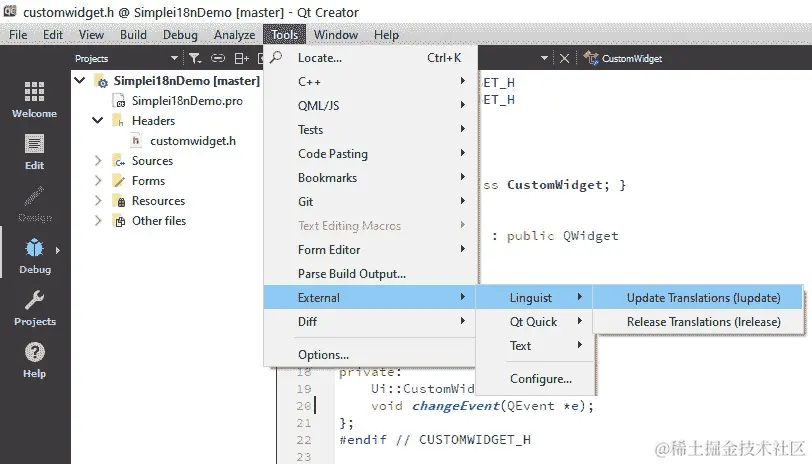Choose Locate... from Tools menu
Viewport: 812px width, 464px height.
coord(370,58)
